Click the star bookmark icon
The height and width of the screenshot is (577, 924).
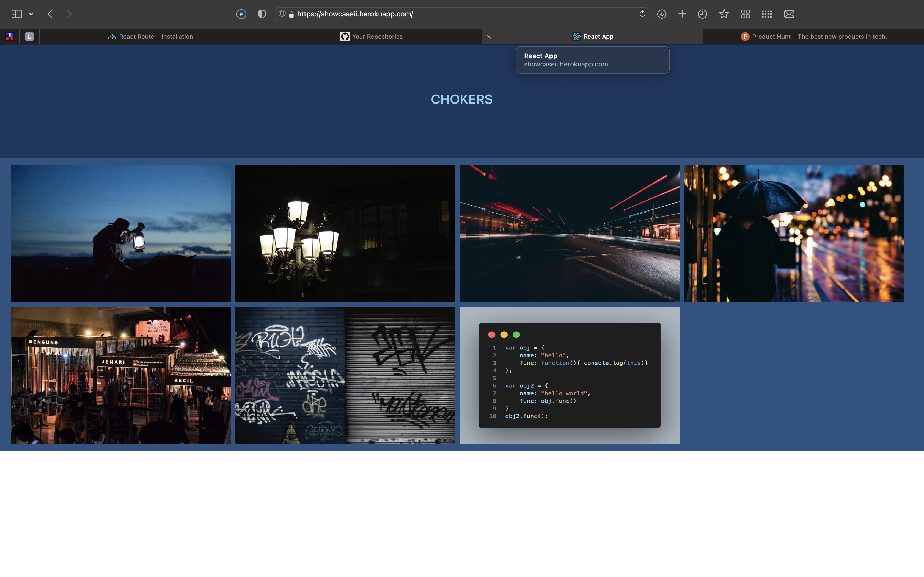724,14
